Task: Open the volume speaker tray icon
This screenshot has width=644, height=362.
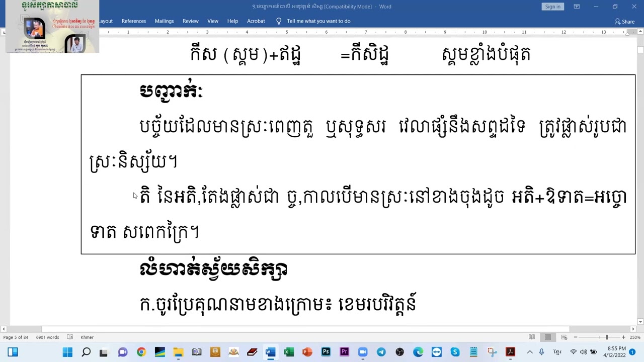Action: click(x=584, y=352)
